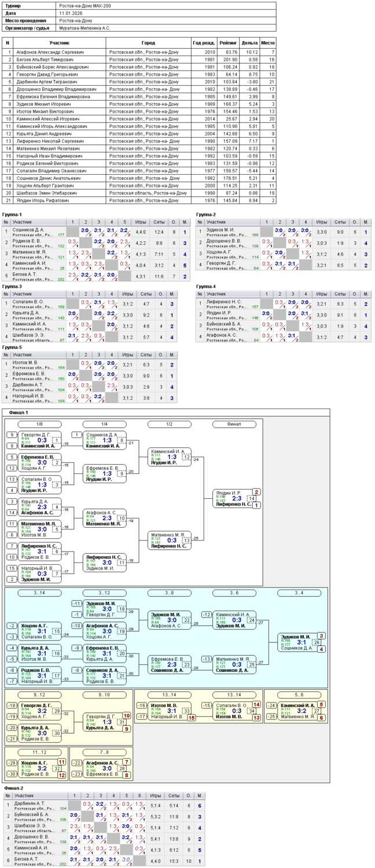The width and height of the screenshot is (375, 868).
Task: Select Лифиренко Николай Сергеевич row in participants table
Action: [49, 141]
